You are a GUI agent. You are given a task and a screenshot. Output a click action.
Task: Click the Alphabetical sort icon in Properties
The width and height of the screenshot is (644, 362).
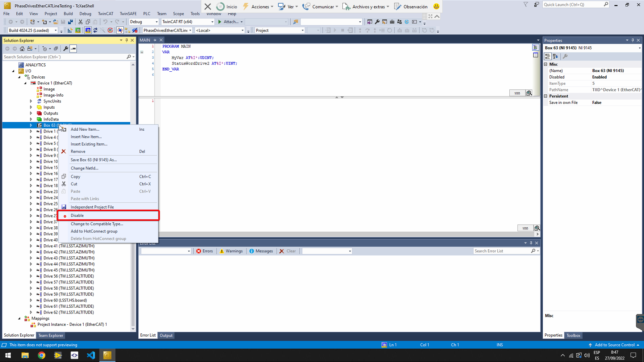tap(556, 56)
